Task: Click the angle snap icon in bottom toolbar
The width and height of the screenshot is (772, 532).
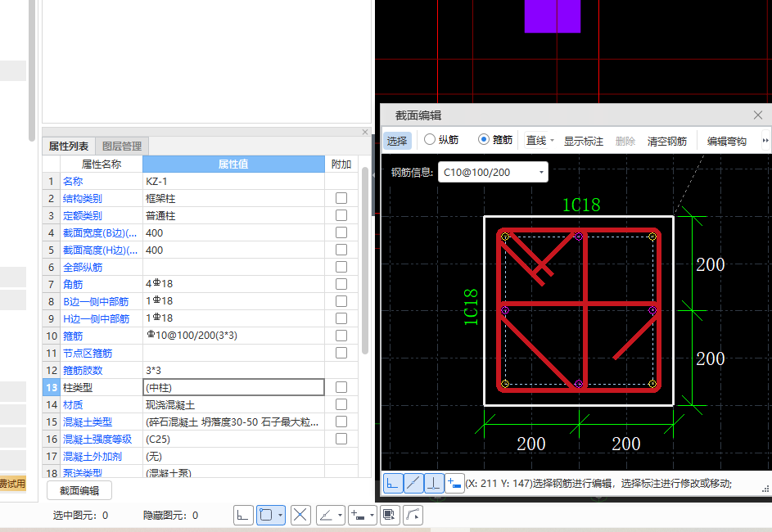Action: tap(326, 516)
